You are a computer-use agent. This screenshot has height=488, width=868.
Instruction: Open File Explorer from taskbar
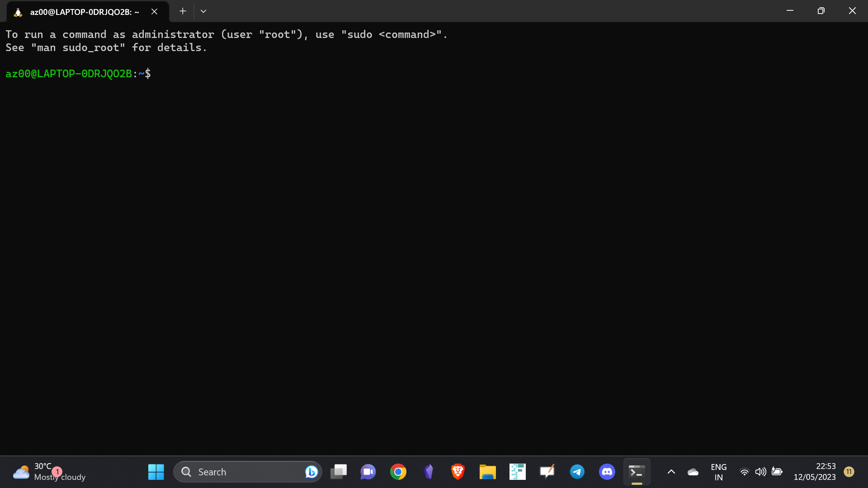click(x=488, y=472)
